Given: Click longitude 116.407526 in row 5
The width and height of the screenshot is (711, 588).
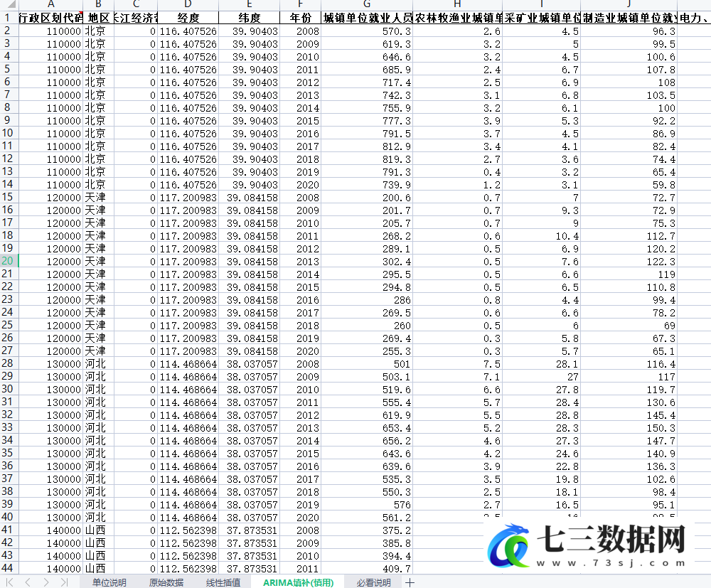Looking at the screenshot, I should 188,70.
